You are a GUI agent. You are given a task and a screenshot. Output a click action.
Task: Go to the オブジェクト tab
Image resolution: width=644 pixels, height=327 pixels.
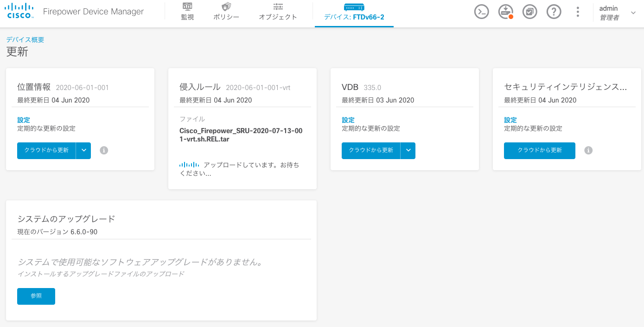[278, 13]
